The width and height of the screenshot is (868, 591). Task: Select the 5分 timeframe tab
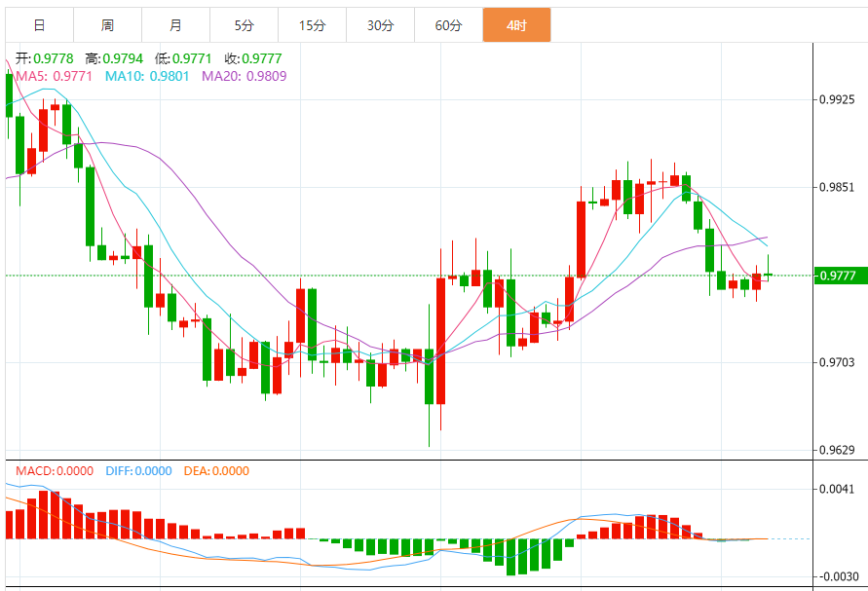click(244, 25)
